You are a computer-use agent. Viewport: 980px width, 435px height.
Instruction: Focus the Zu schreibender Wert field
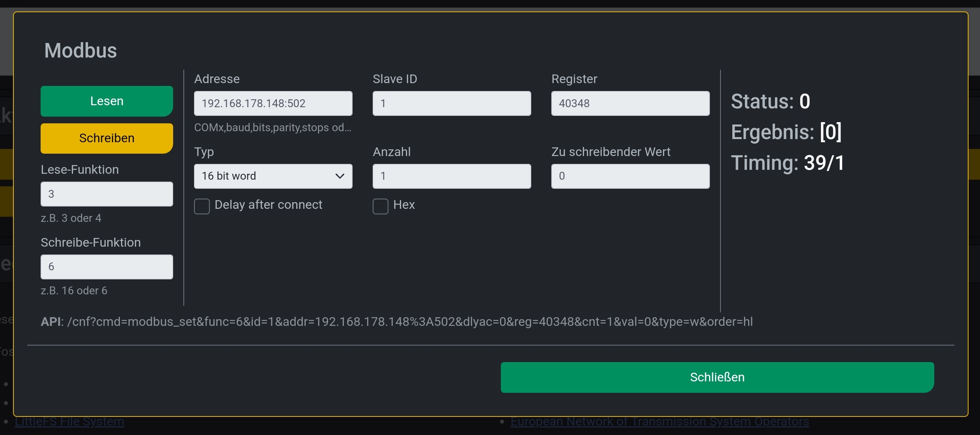point(630,176)
